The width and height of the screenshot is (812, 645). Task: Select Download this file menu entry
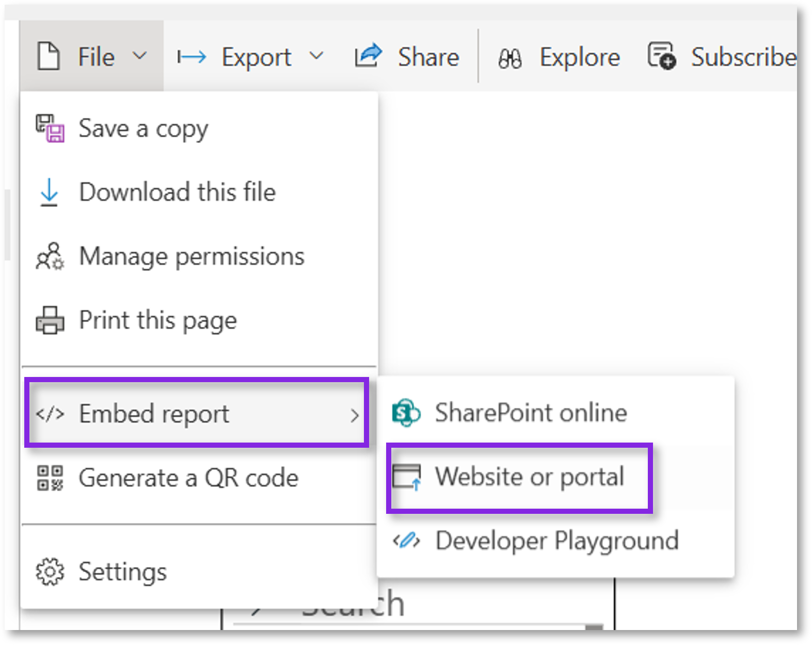199,192
